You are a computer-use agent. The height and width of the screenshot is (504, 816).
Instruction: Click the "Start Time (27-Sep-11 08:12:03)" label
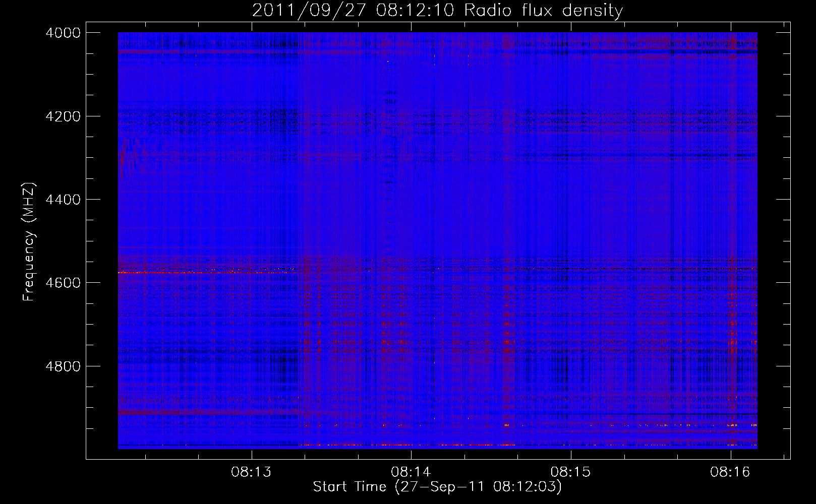coord(437,487)
